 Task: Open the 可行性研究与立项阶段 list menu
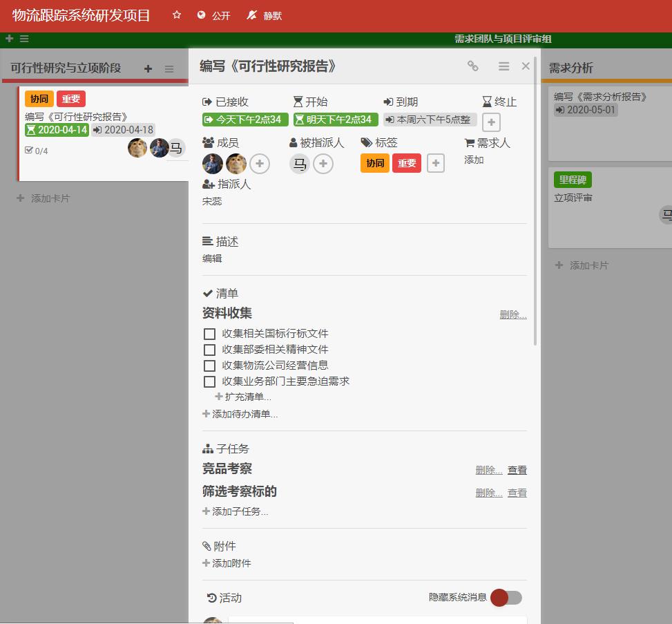[x=169, y=68]
